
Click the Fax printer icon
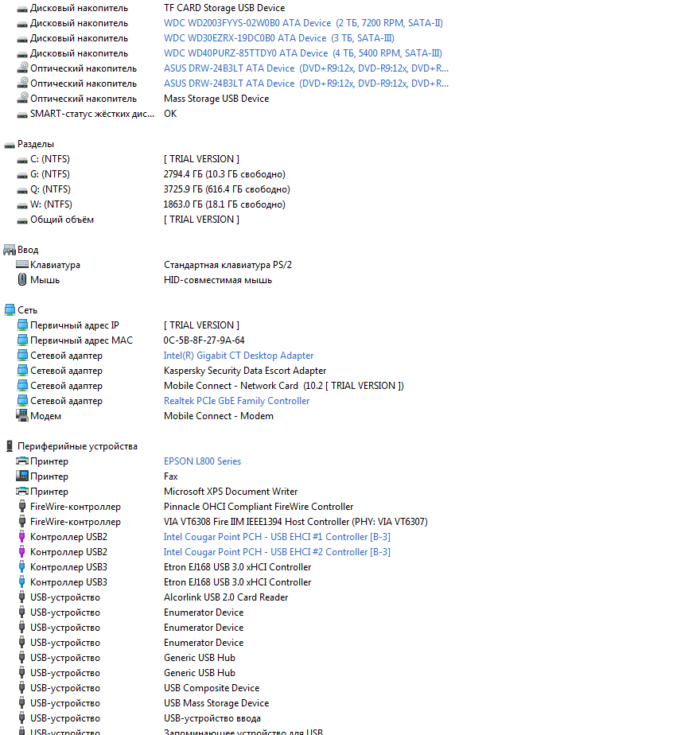22,476
